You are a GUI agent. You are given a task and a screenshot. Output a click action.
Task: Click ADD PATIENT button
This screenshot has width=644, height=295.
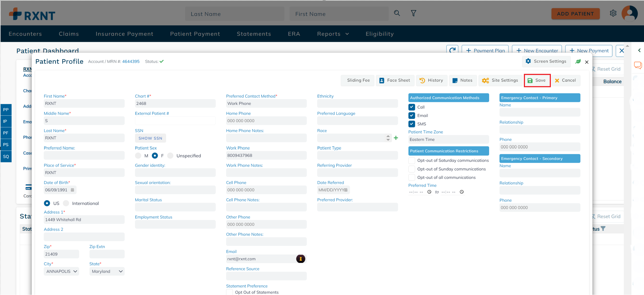[x=575, y=14]
